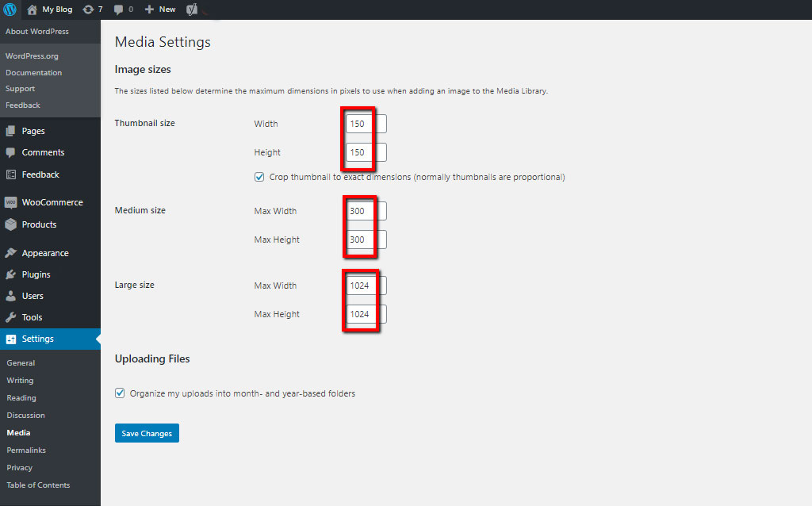Open Tools using the wrench icon
Viewport: 812px width, 506px height.
[10, 316]
